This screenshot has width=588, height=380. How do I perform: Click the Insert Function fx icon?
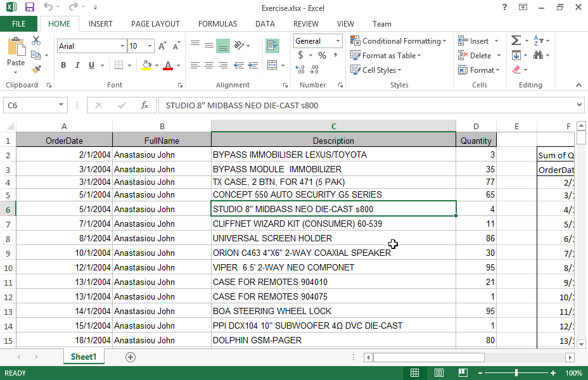click(144, 105)
